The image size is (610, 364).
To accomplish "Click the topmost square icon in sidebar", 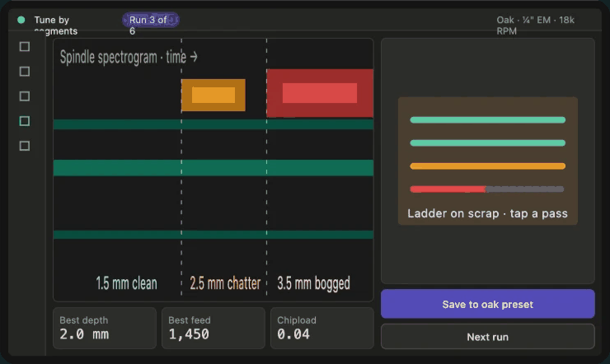I will click(x=25, y=47).
